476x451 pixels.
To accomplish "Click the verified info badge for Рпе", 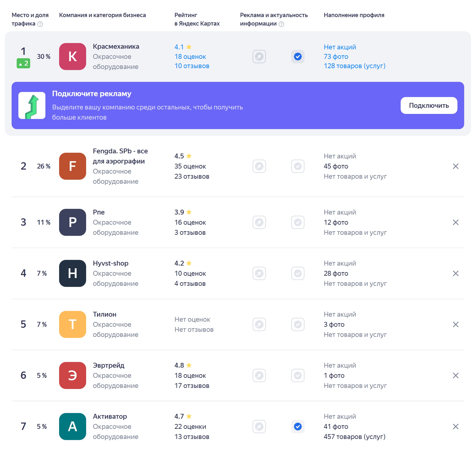I will (298, 222).
